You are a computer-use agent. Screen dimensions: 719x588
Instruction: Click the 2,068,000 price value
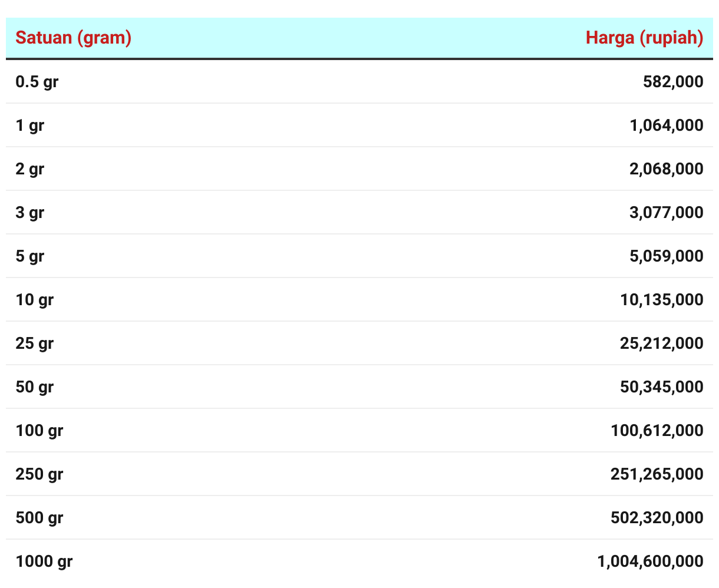coord(667,169)
